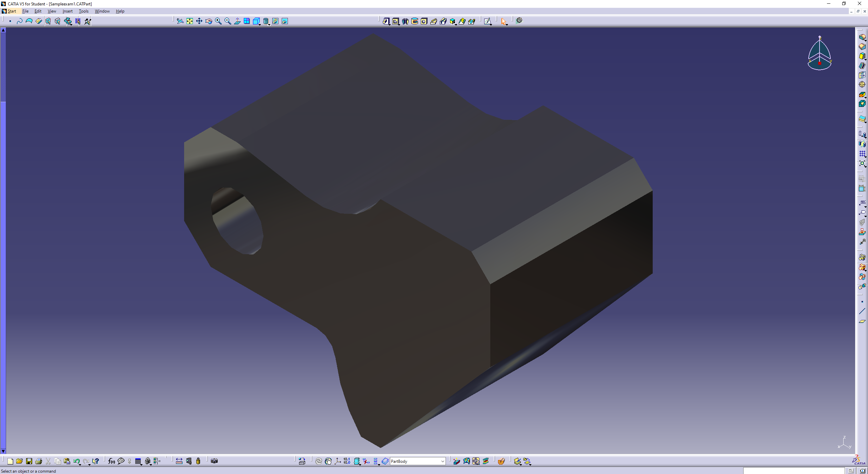This screenshot has width=868, height=474.
Task: Click the Fit All In view icon
Action: pyautogui.click(x=190, y=21)
